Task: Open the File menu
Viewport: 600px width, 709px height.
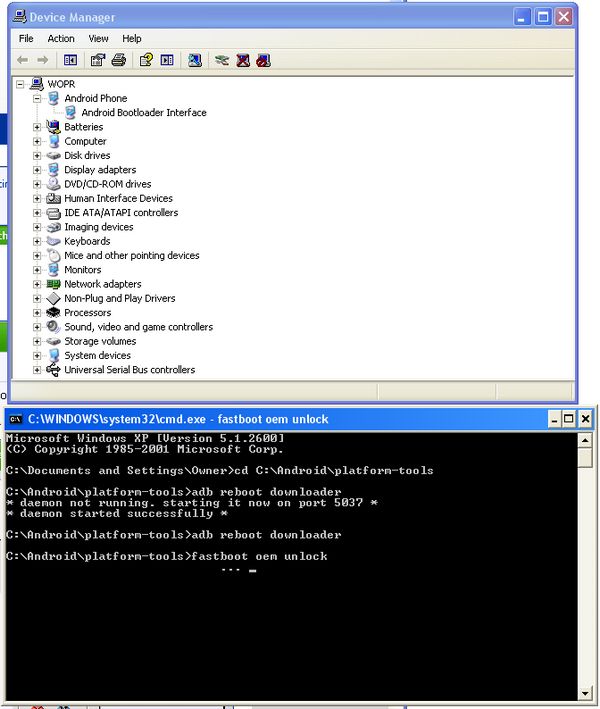Action: pos(26,38)
